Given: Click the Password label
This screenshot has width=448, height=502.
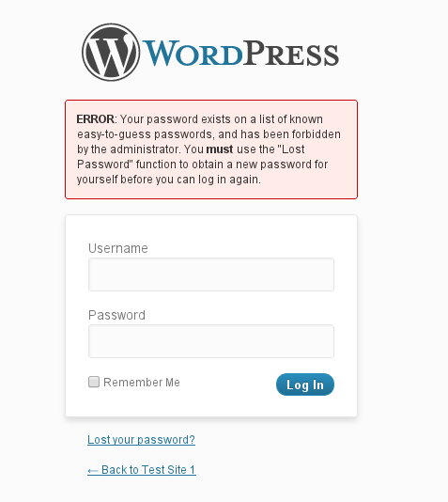Looking at the screenshot, I should point(116,315).
